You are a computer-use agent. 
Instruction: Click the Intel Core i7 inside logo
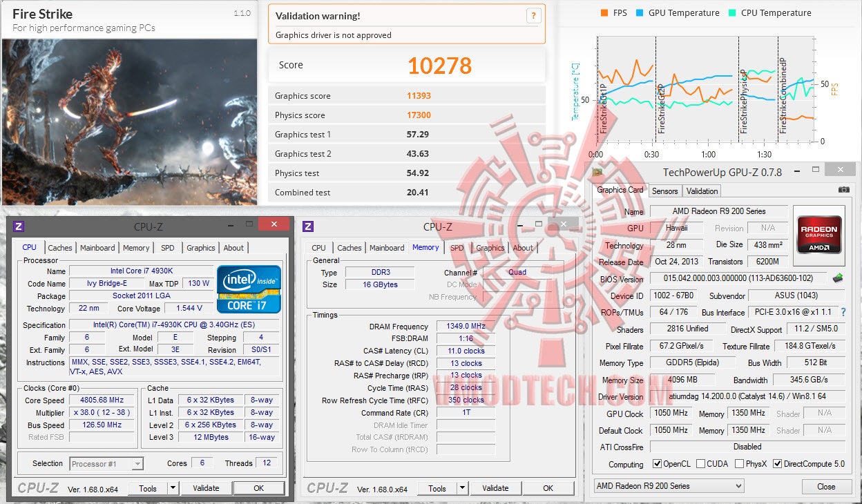[249, 288]
